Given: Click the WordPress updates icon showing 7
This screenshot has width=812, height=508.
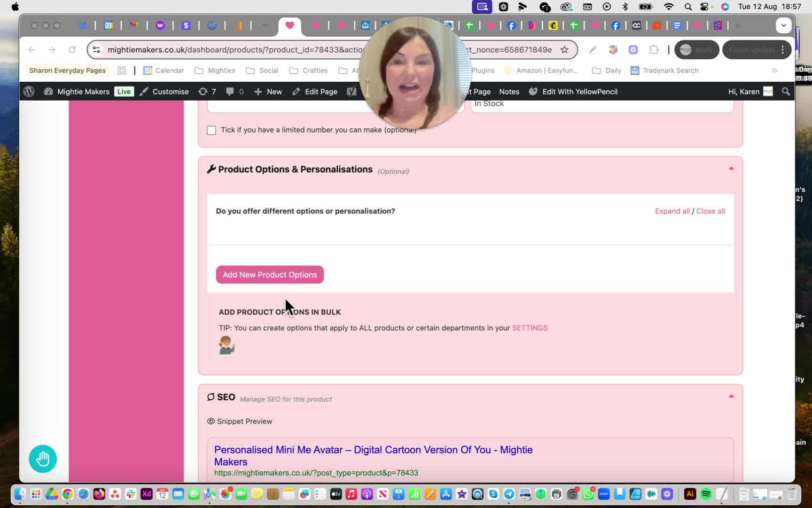Looking at the screenshot, I should coord(207,91).
